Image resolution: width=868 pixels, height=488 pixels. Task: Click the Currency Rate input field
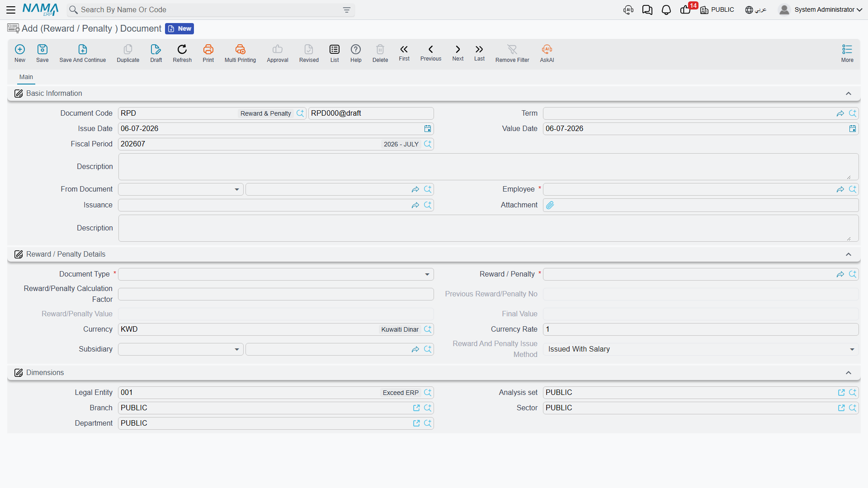[701, 329]
